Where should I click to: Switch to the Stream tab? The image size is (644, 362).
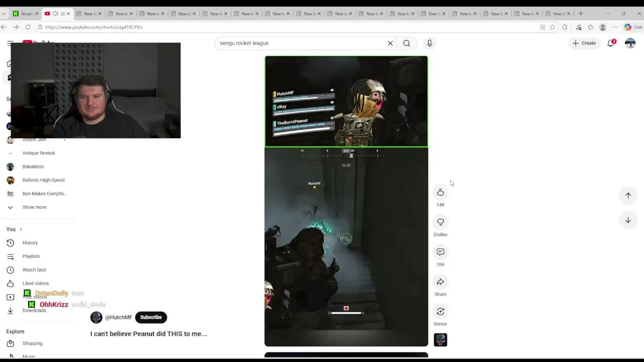coord(26,14)
